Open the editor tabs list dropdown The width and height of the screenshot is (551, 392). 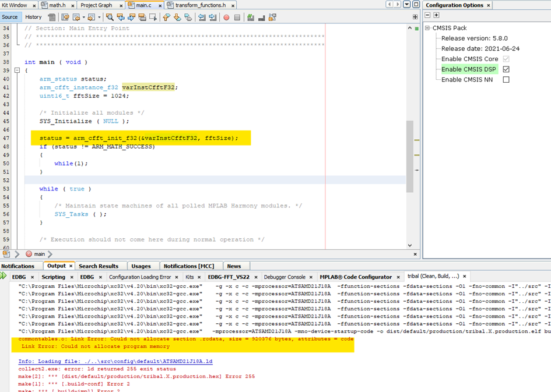[408, 5]
